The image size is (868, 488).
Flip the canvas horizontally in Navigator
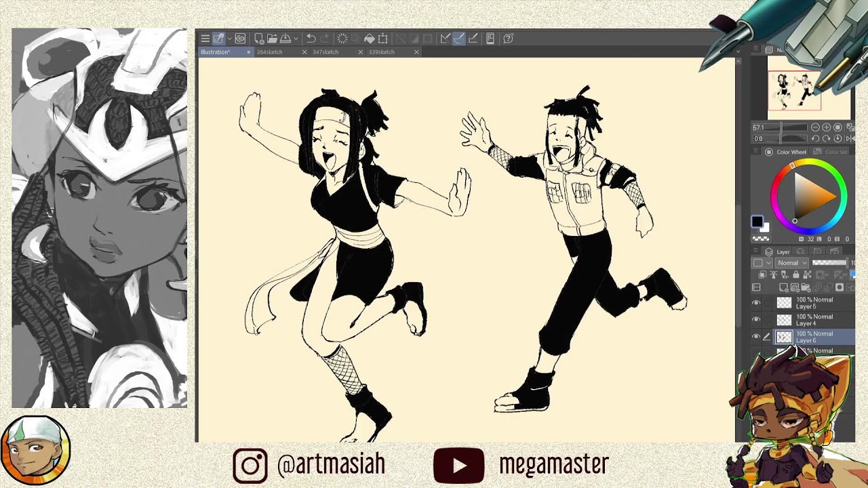click(x=850, y=138)
